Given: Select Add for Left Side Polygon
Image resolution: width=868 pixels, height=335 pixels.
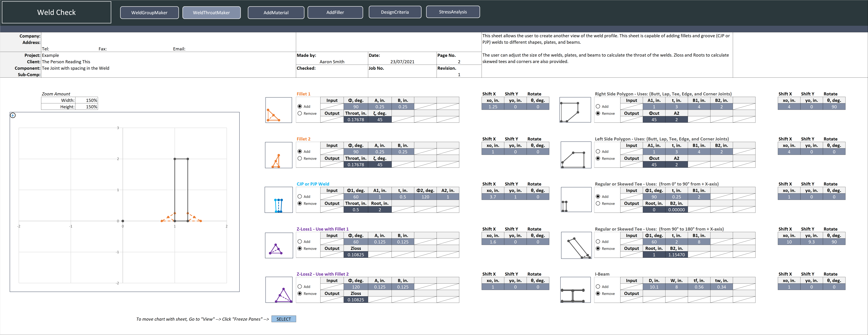Looking at the screenshot, I should click(598, 152).
